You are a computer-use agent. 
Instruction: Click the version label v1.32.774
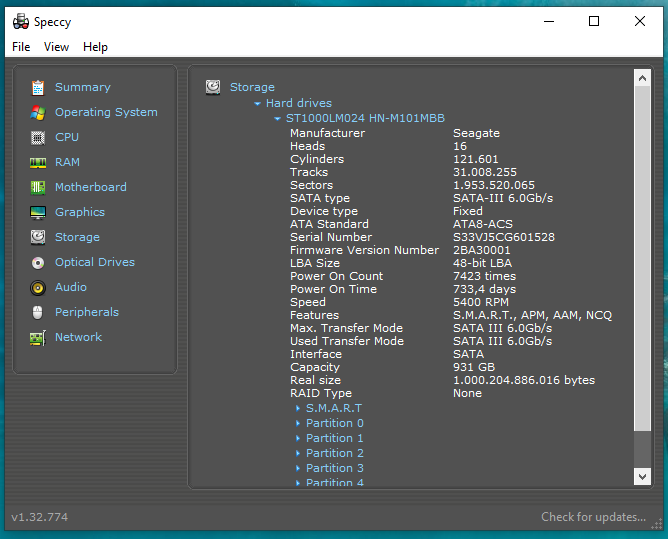pyautogui.click(x=39, y=517)
